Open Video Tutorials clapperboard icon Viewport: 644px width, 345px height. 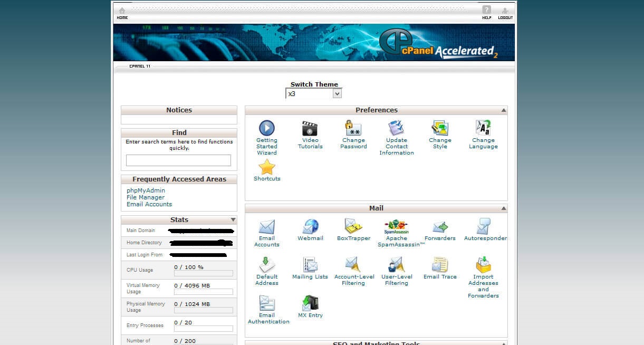[x=310, y=128]
